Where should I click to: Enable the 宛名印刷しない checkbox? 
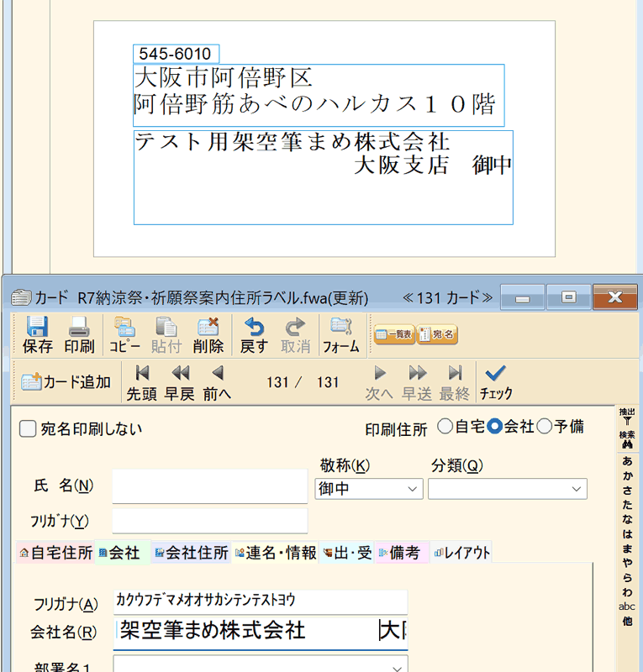coord(28,429)
